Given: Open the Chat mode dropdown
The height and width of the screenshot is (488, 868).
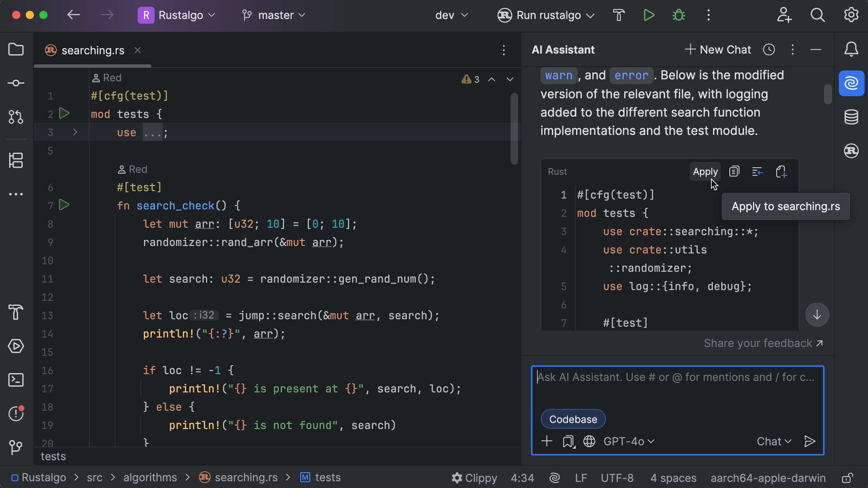Looking at the screenshot, I should click(774, 441).
